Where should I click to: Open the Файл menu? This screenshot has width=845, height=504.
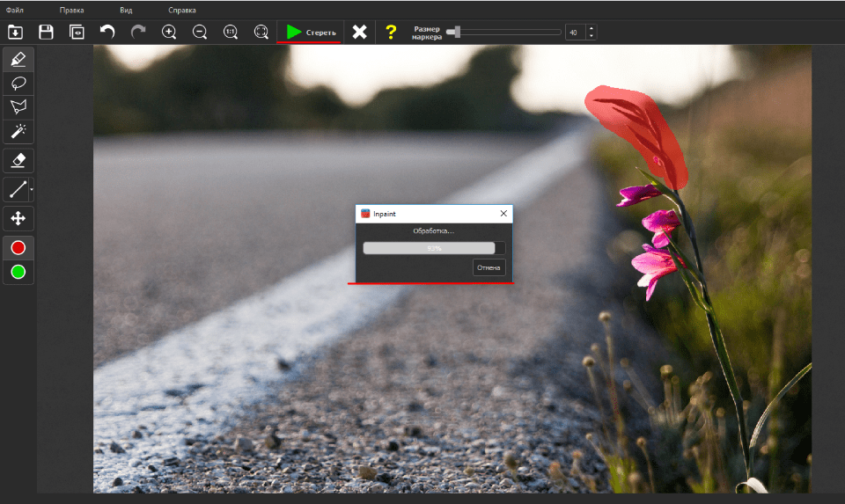15,11
